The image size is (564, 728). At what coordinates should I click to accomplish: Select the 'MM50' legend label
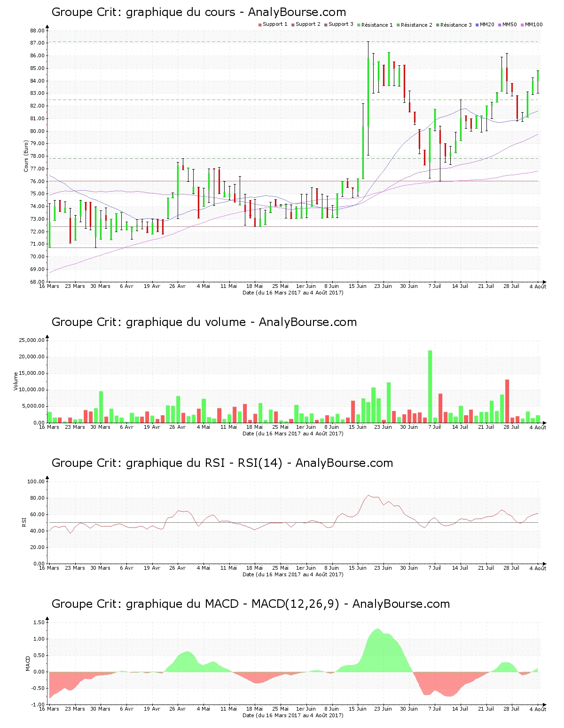[509, 24]
